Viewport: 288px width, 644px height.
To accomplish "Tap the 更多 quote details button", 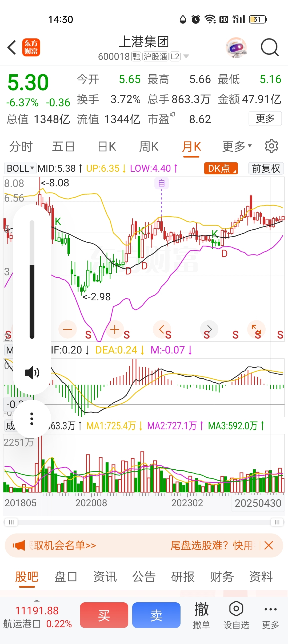I will (x=265, y=118).
